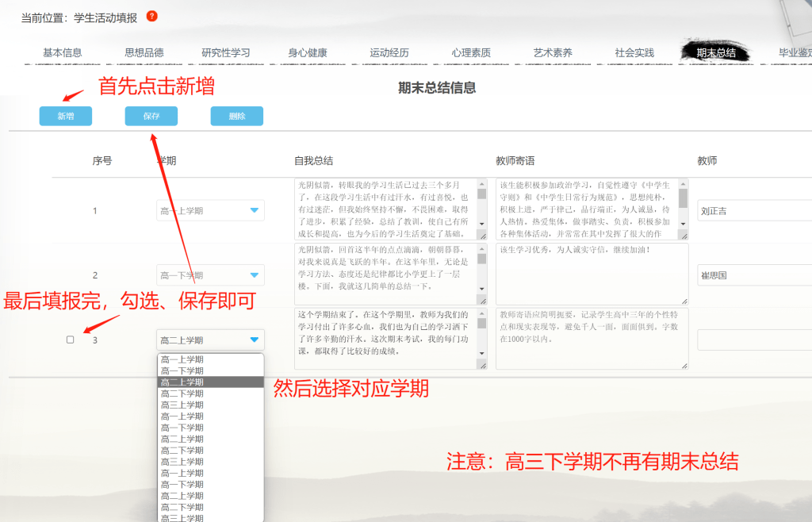Click the blue arrow on row 2 学期 dropdown
812x522 pixels.
254,275
